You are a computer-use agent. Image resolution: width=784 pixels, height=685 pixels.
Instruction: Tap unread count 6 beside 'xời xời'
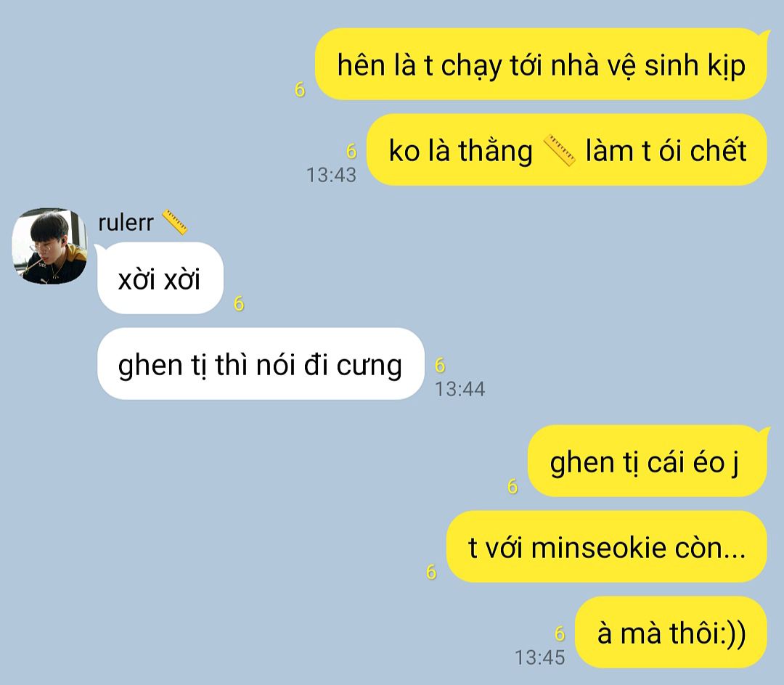tap(239, 303)
